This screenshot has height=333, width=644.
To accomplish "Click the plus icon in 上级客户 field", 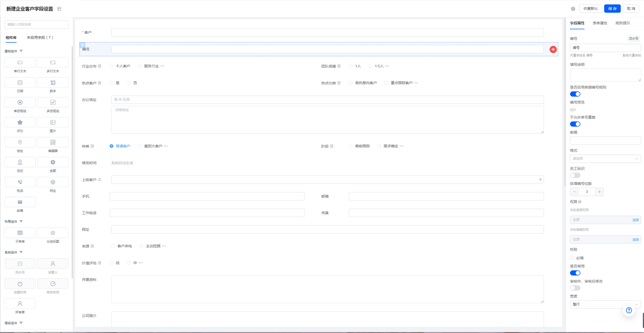I will (540, 179).
